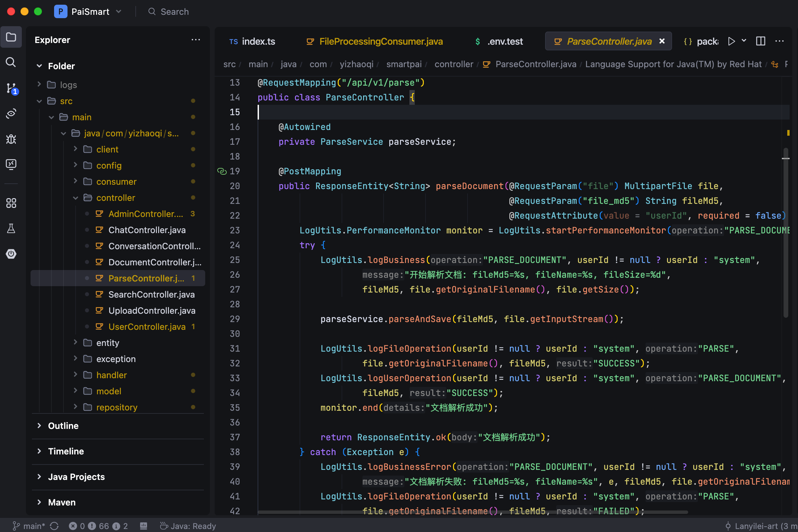Open the Search sidebar icon
The height and width of the screenshot is (532, 798).
tap(11, 62)
